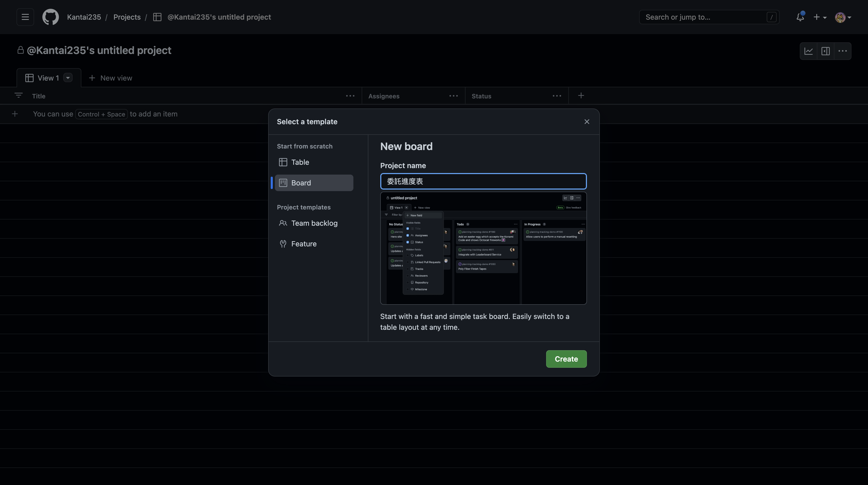The height and width of the screenshot is (485, 868).
Task: Click the Assignees column header
Action: click(x=384, y=96)
